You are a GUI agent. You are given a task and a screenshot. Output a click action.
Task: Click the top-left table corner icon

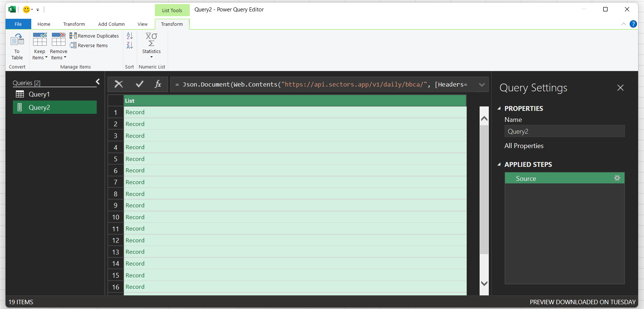point(115,101)
